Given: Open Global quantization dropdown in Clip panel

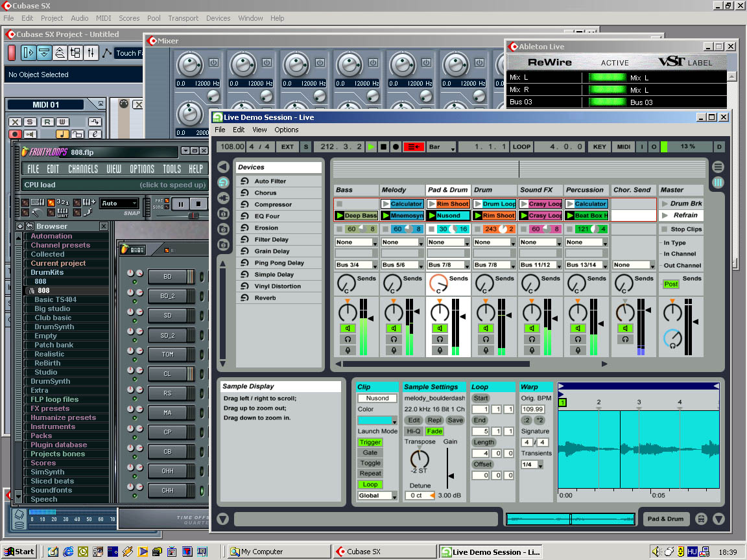Looking at the screenshot, I should tap(377, 496).
